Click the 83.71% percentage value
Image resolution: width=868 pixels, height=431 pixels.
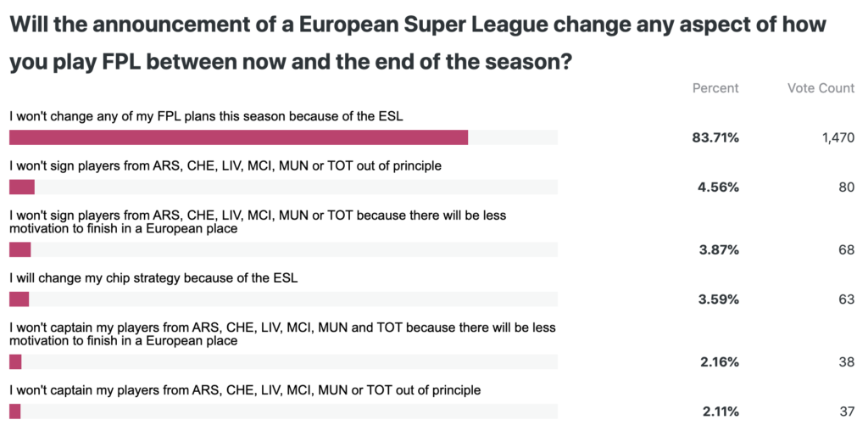(x=715, y=137)
